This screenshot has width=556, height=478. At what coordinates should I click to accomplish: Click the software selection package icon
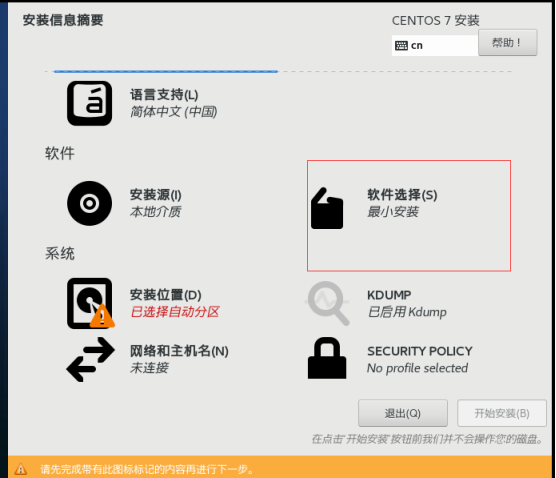(327, 208)
